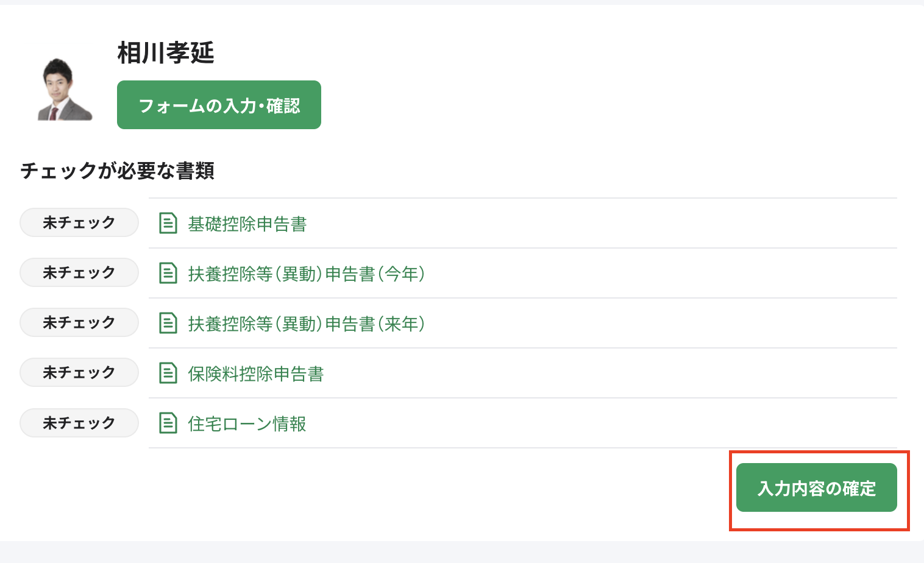924x563 pixels.
Task: Open the 扶養控除等（異動）申告書（来年）link
Action: click(306, 324)
